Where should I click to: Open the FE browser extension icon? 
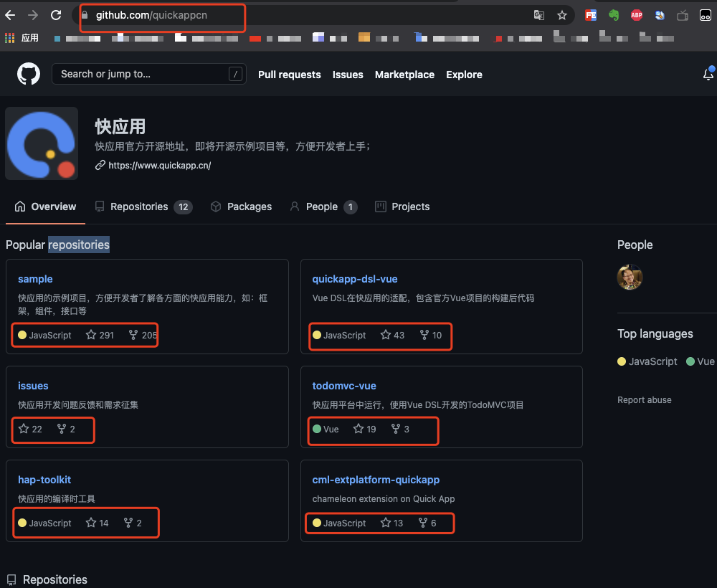pos(591,16)
